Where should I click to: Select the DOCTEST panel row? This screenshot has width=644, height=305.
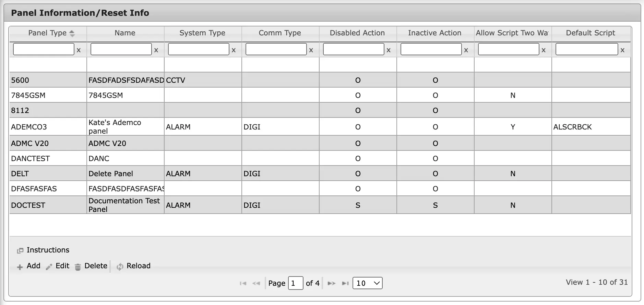click(320, 205)
